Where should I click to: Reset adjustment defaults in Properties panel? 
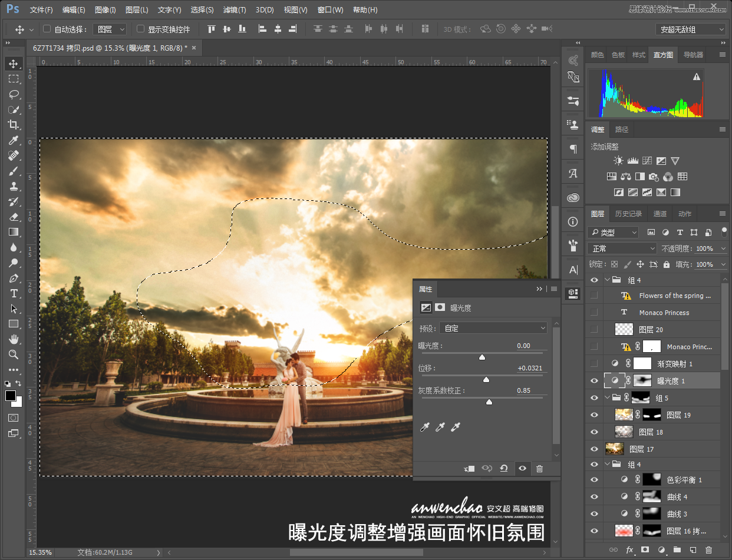(x=504, y=469)
